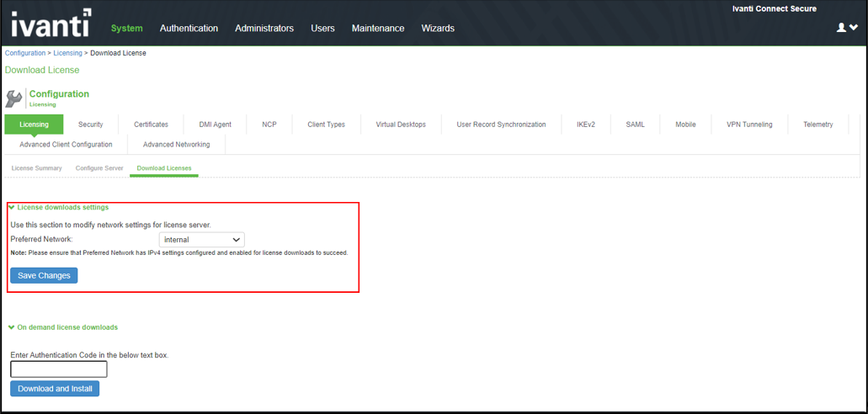The width and height of the screenshot is (868, 414).
Task: Open the Maintenance menu
Action: click(x=377, y=29)
